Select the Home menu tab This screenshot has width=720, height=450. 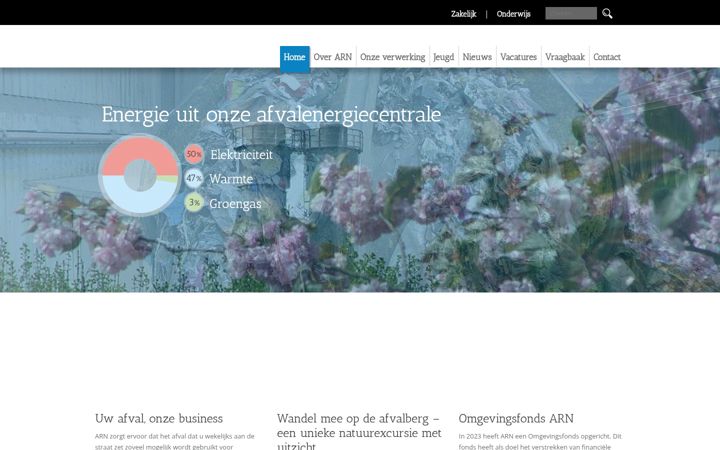(295, 57)
